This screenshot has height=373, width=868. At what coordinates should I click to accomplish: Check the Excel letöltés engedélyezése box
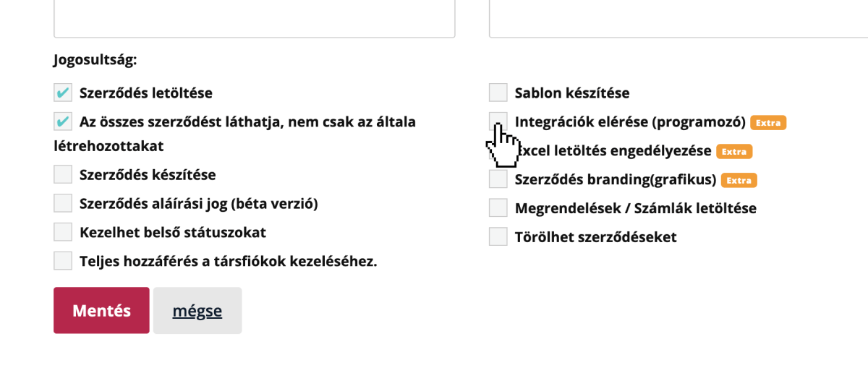pyautogui.click(x=498, y=151)
